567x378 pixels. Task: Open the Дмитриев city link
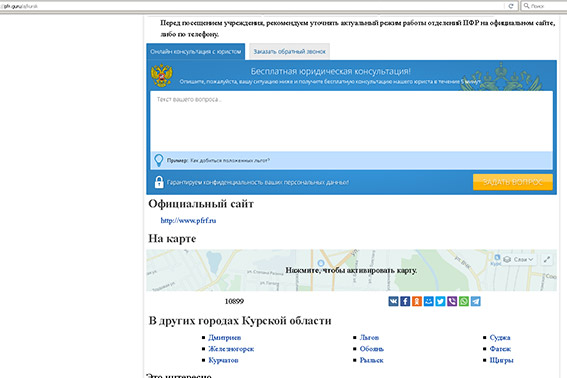tap(225, 337)
